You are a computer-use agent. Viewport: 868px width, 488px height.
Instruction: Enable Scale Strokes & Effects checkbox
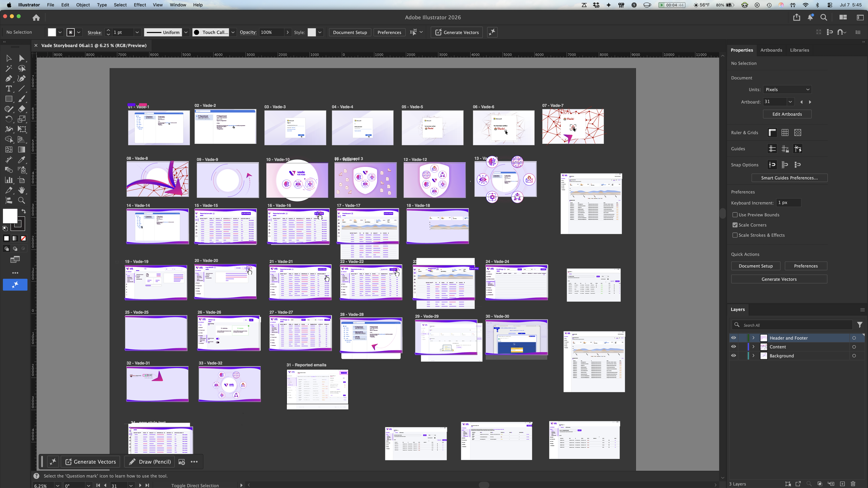click(x=735, y=235)
